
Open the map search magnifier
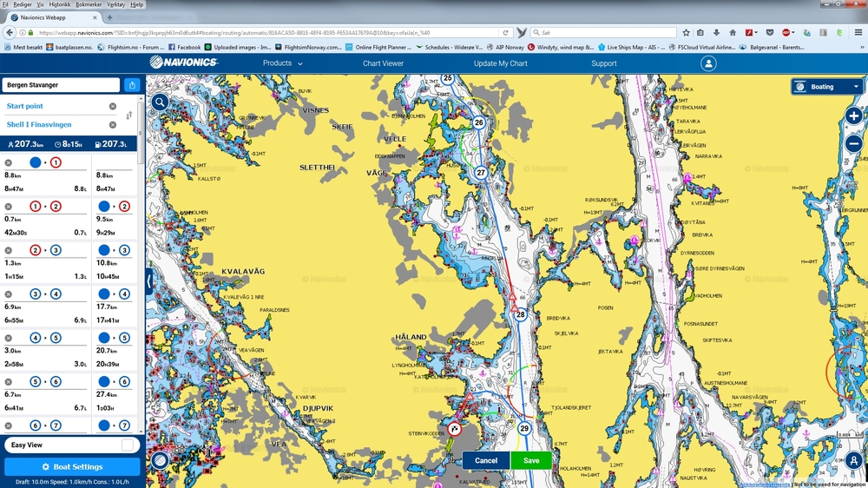(x=160, y=102)
